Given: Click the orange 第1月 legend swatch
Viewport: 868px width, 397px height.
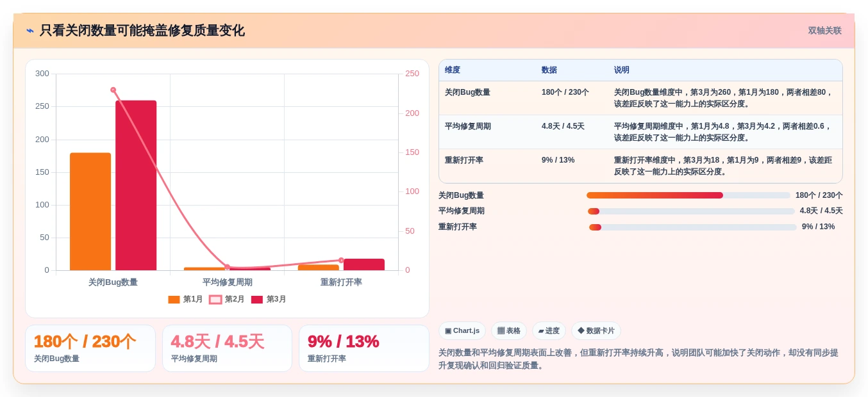Looking at the screenshot, I should click(x=174, y=299).
